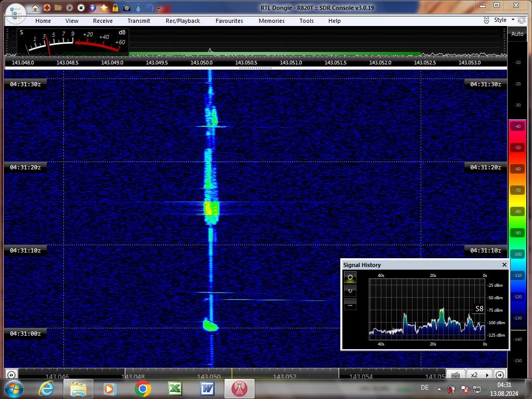This screenshot has height=399, width=532.
Task: Click the gear icon beside Style
Action: click(522, 20)
